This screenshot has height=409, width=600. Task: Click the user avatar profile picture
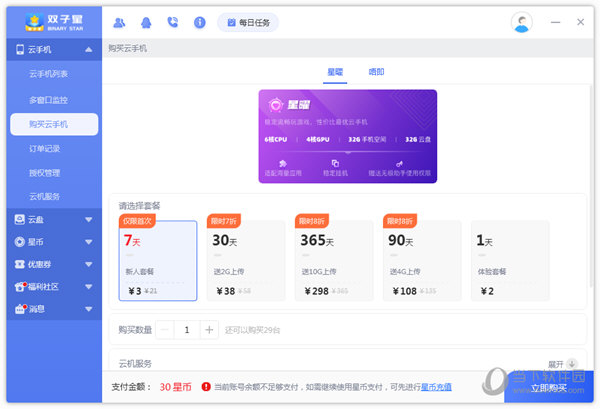point(522,23)
